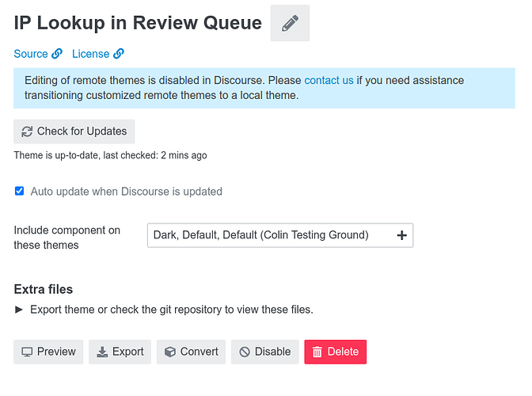This screenshot has height=396, width=532.
Task: Click the plus icon in themes selector
Action: pos(401,235)
